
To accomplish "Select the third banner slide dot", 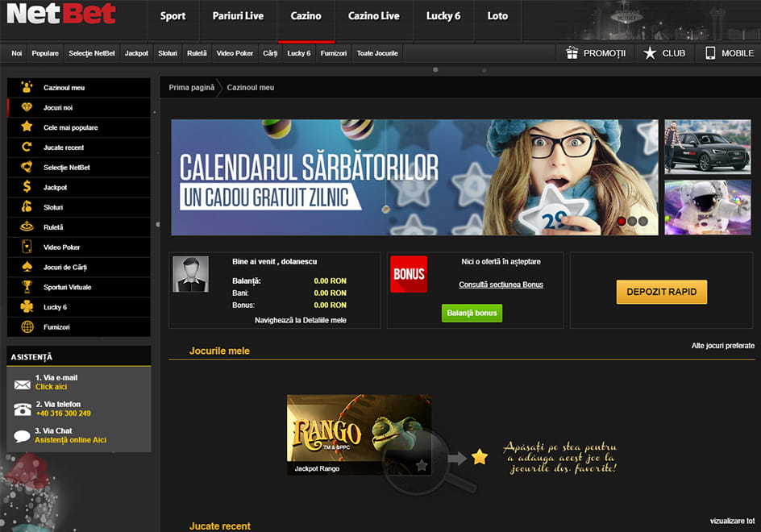I will tap(643, 222).
